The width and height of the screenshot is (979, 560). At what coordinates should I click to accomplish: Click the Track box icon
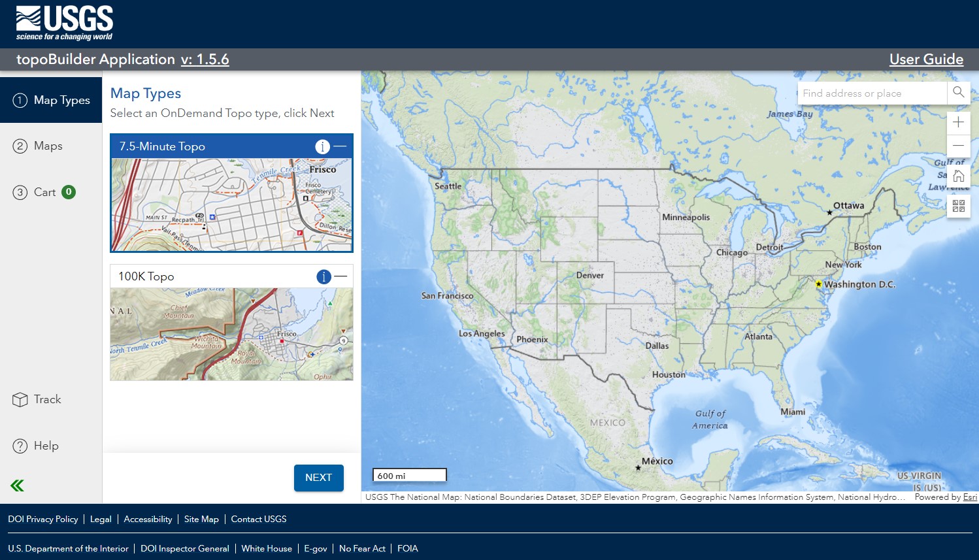(x=20, y=400)
